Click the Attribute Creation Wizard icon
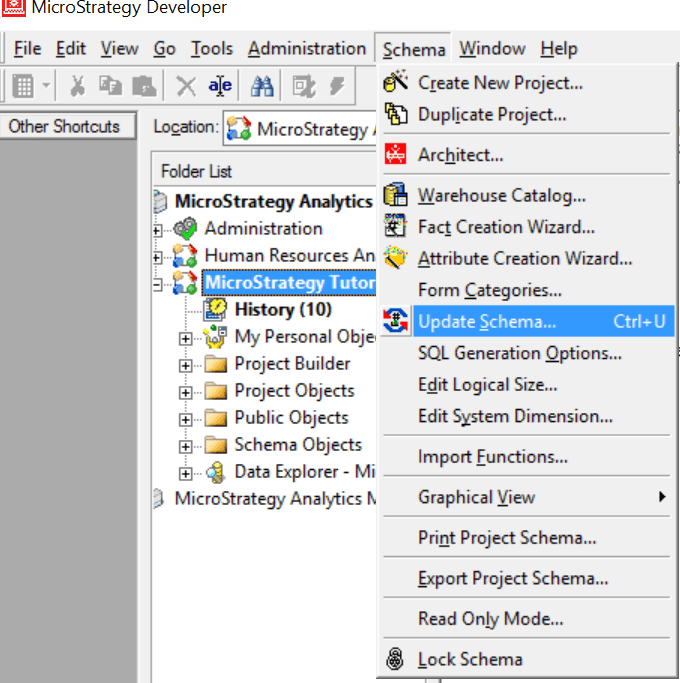The height and width of the screenshot is (683, 680). click(x=396, y=259)
